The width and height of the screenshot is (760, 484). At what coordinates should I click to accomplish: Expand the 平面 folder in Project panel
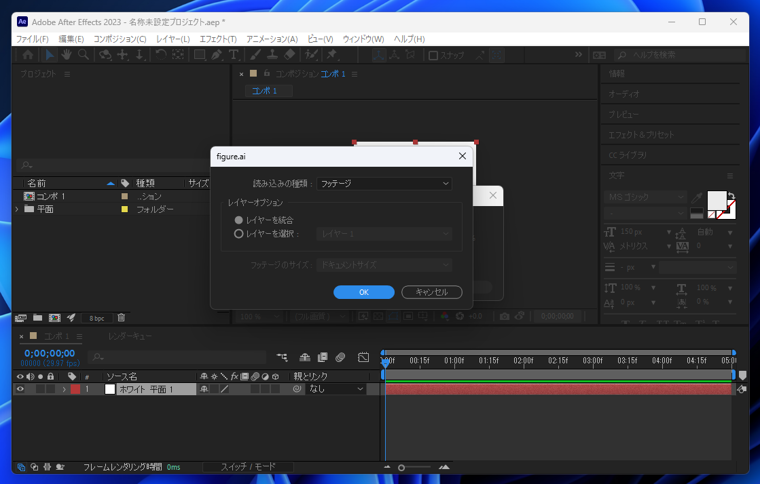[x=17, y=209]
